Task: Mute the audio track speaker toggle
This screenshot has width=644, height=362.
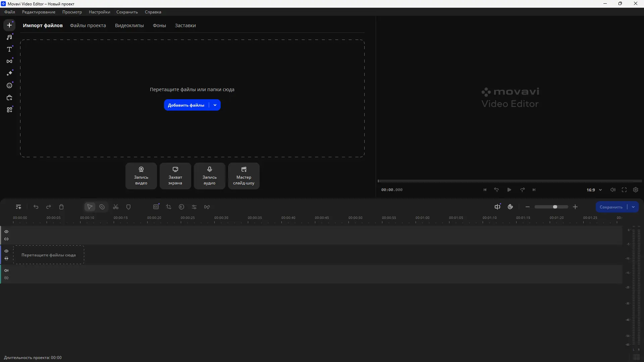Action: (x=6, y=270)
